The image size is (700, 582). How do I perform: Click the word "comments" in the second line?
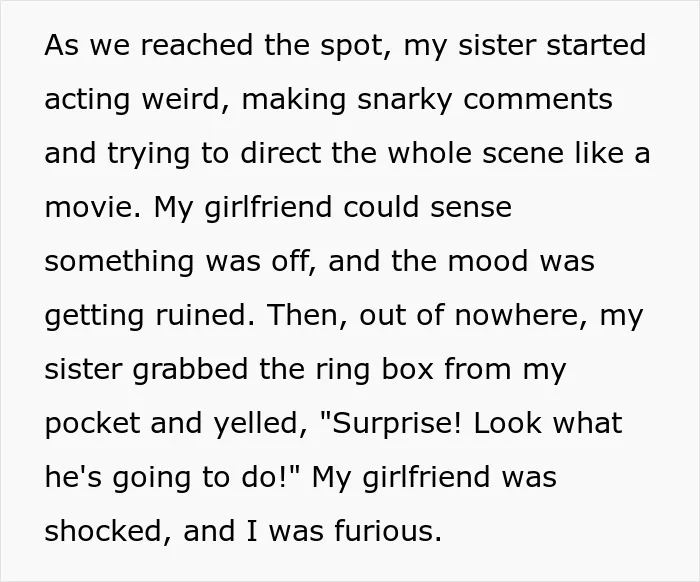click(x=538, y=100)
